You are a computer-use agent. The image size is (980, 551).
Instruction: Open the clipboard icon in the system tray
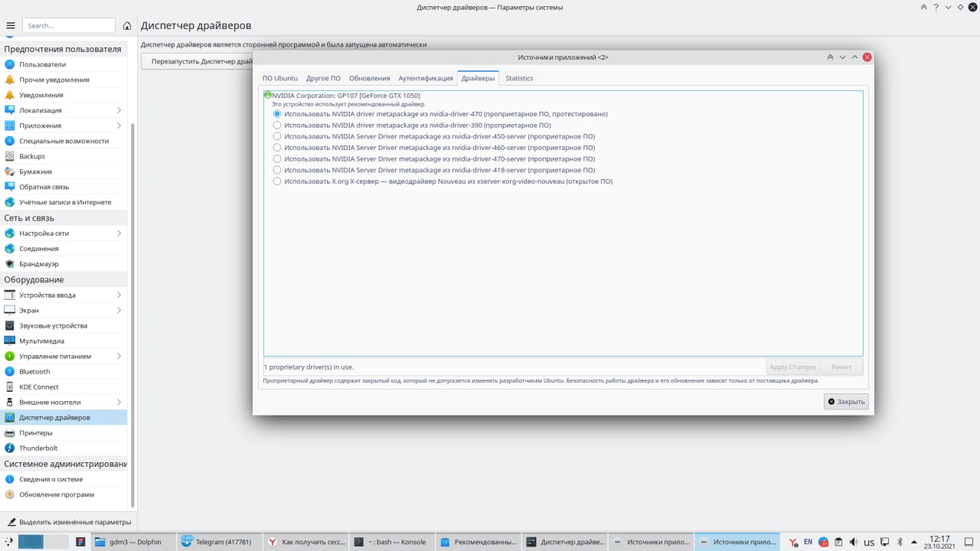coord(838,542)
